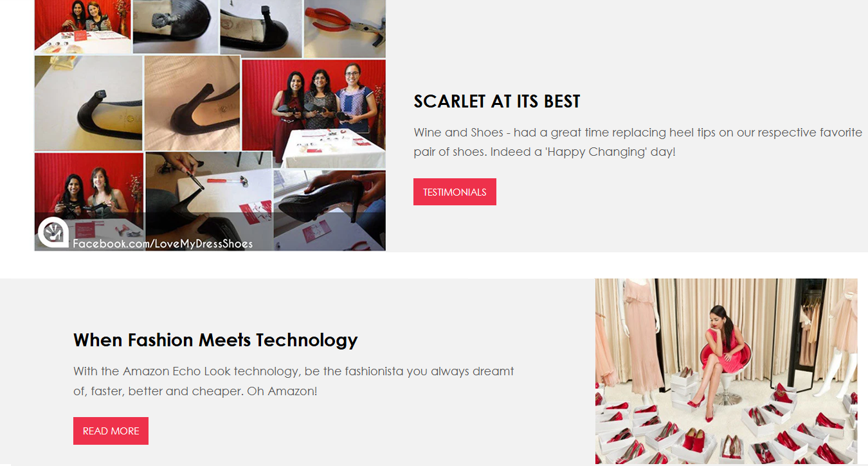The image size is (868, 466).
Task: Open the hand holding black shoe photo
Action: point(329,209)
